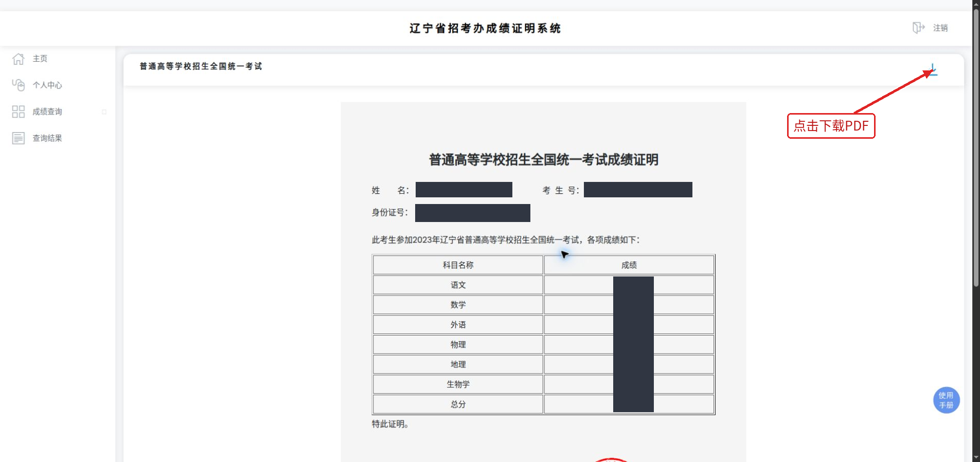Click the 语文 subject cell

(458, 285)
